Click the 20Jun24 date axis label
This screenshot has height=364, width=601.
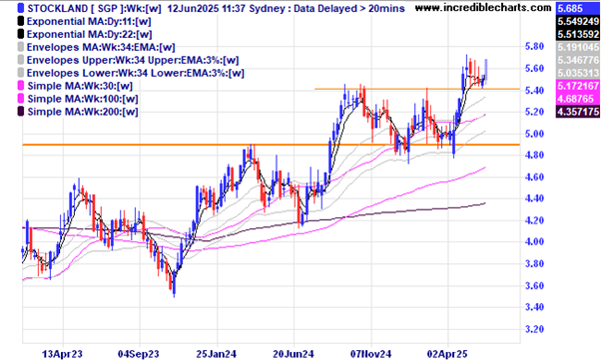tap(294, 354)
